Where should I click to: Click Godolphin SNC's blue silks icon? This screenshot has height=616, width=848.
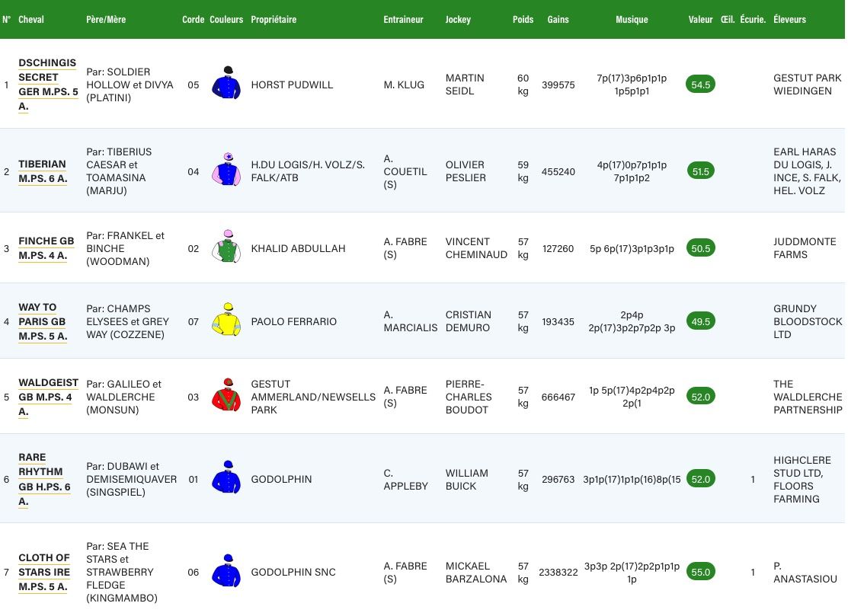pos(226,570)
